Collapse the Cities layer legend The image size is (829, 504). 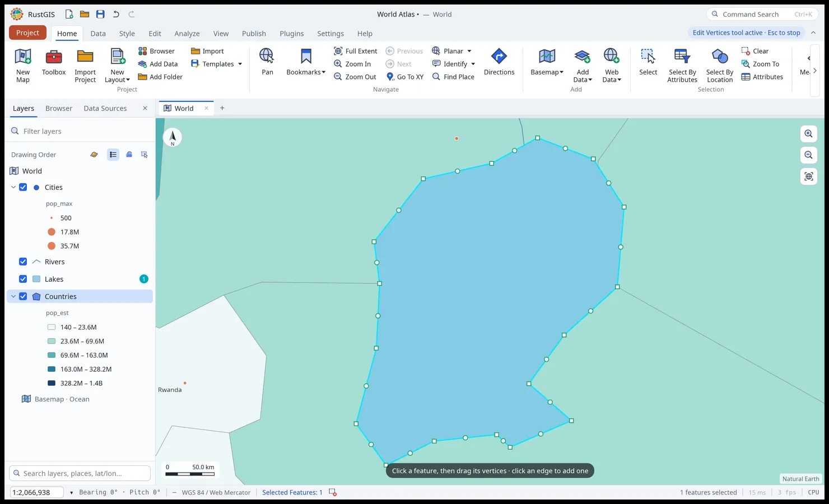tap(13, 187)
